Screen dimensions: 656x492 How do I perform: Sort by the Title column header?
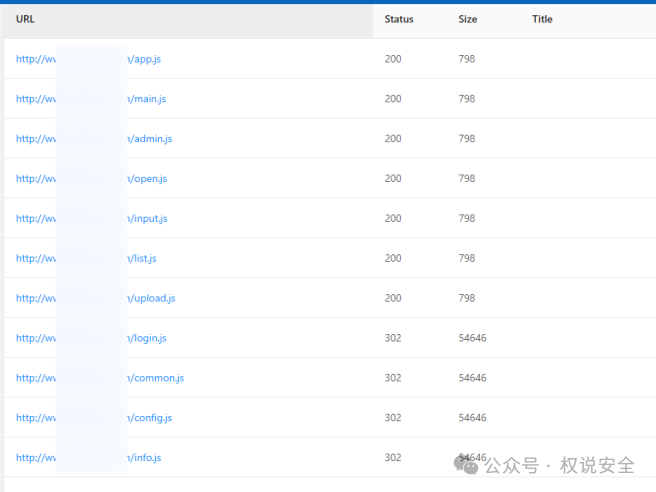(x=542, y=19)
